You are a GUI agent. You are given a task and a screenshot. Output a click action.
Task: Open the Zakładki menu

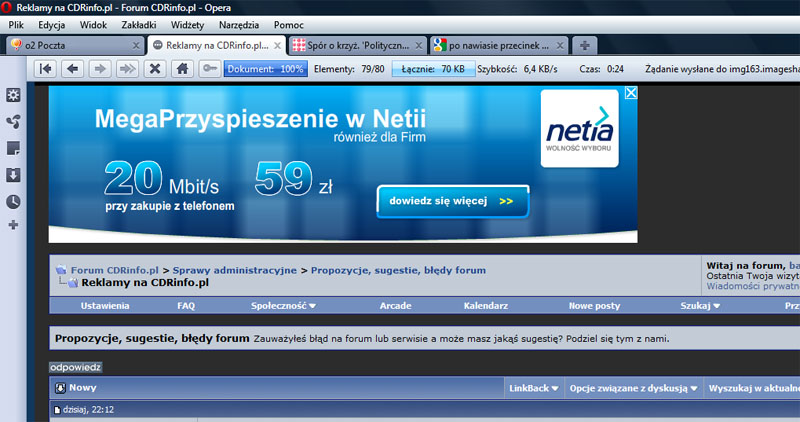[x=139, y=24]
